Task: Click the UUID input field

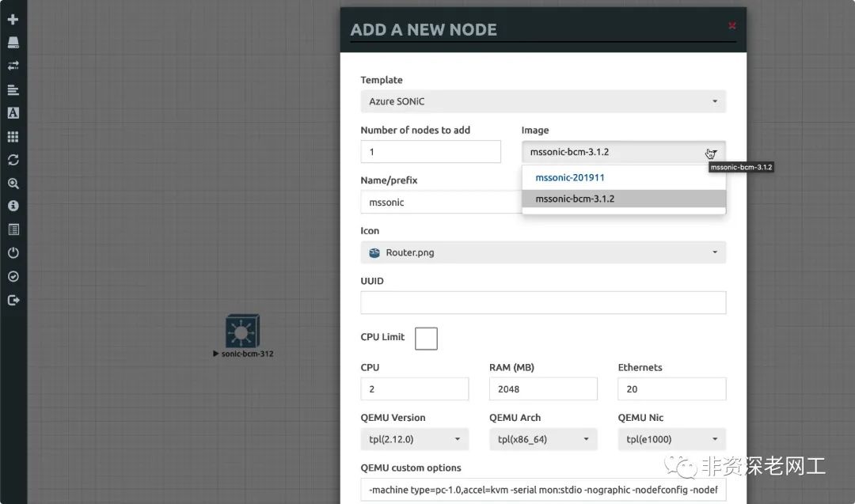Action: tap(543, 303)
